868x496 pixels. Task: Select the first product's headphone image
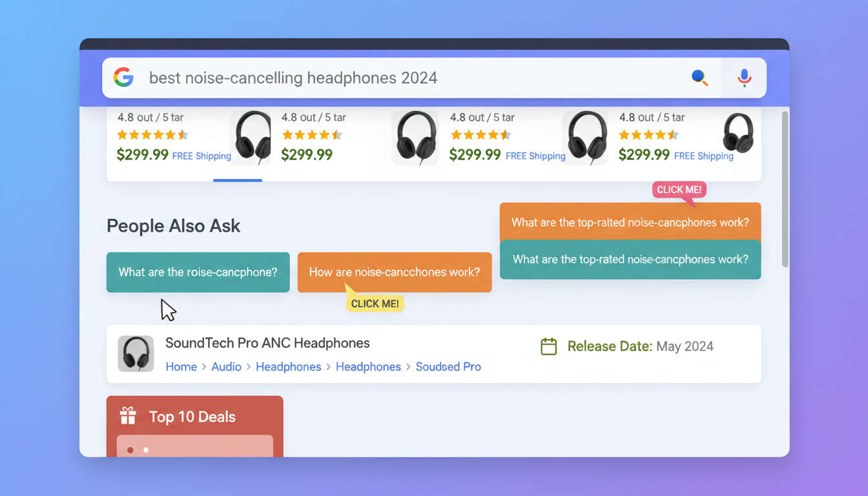[x=251, y=136]
